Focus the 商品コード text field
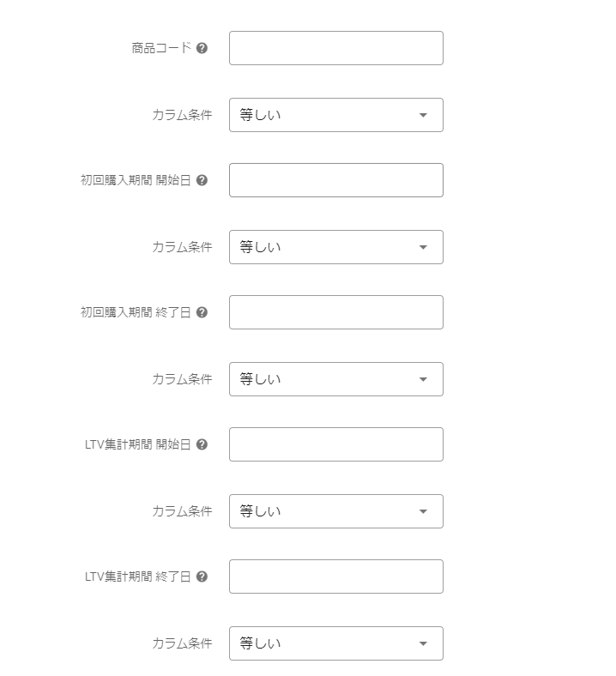Screen dimensions: 616x676 [335, 48]
